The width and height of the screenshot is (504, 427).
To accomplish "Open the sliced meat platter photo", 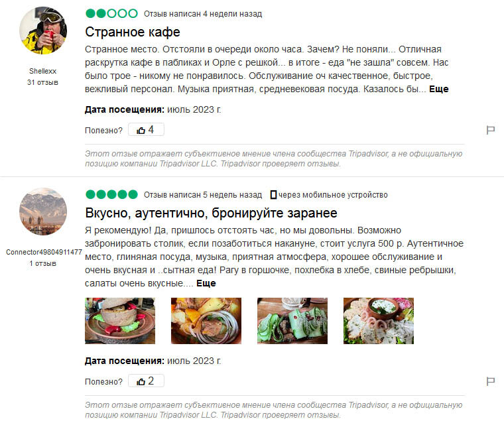I will tap(378, 321).
